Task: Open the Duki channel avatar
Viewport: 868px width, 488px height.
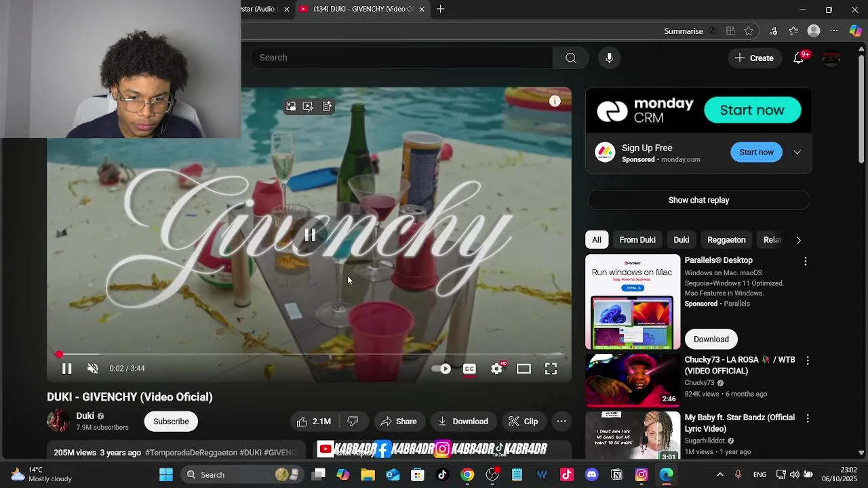Action: coord(58,421)
